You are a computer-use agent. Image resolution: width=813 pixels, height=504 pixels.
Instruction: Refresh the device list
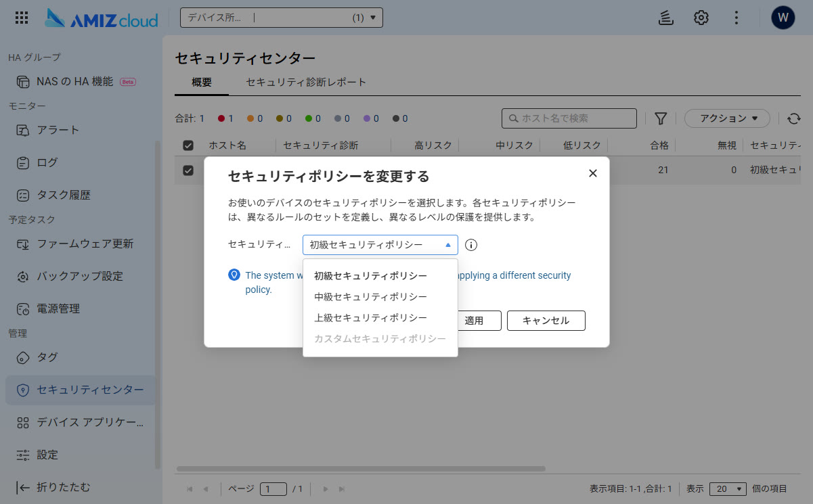click(x=794, y=118)
